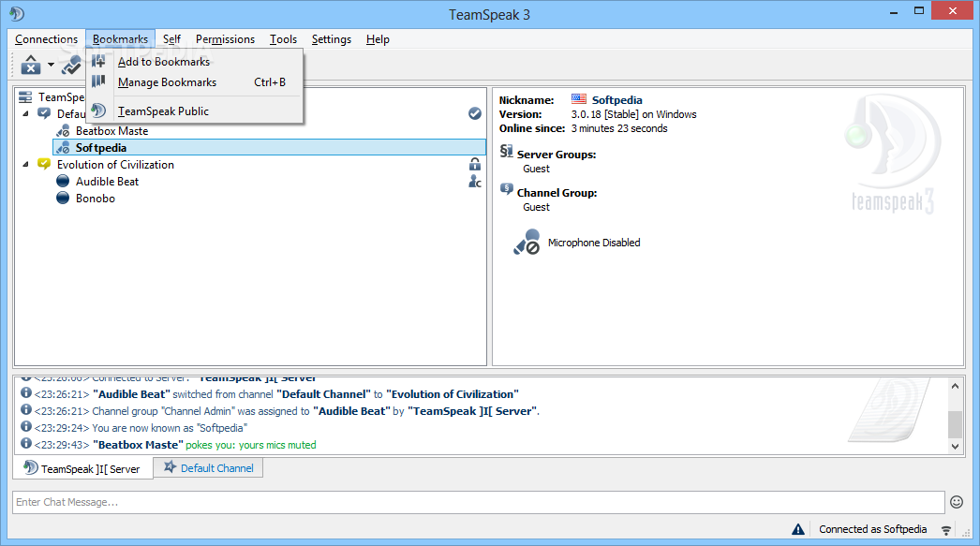980x546 pixels.
Task: Choose Manage Bookmarks menu entry
Action: 194,81
